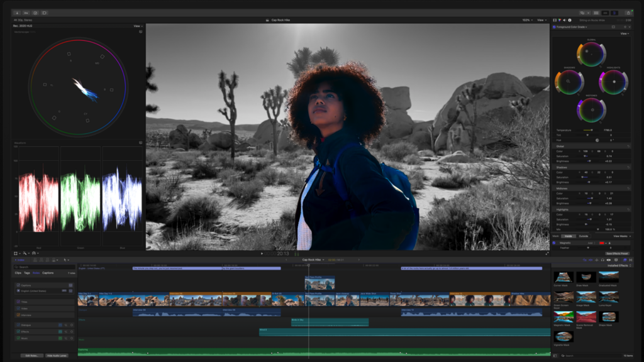Open the select tool arrow dropdown
This screenshot has width=644, height=362.
coord(65,260)
